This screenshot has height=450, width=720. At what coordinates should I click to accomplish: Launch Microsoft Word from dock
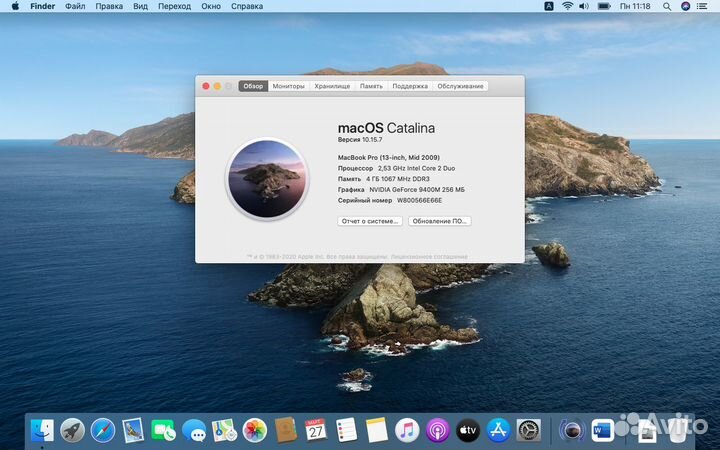tap(602, 431)
